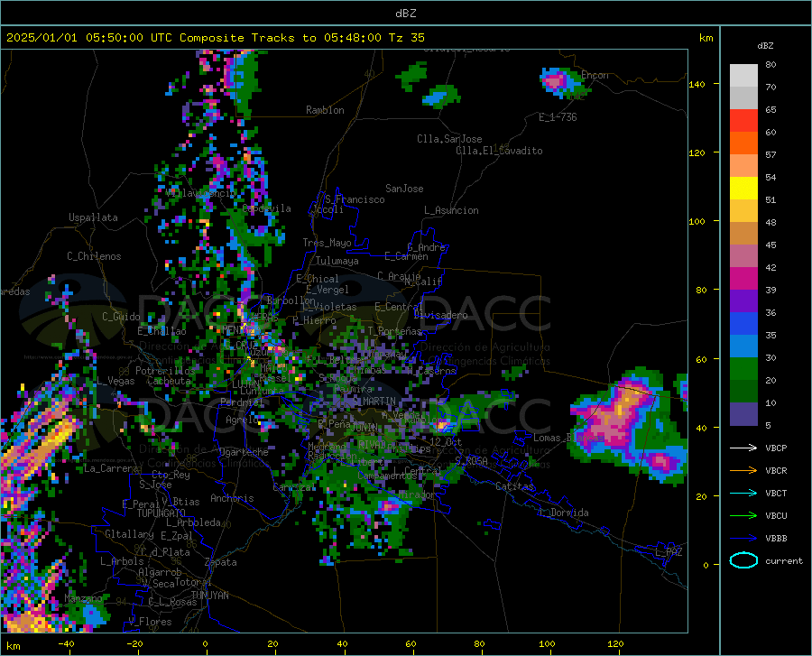Click the 'Uspallata' map label
The image size is (812, 656).
(93, 217)
